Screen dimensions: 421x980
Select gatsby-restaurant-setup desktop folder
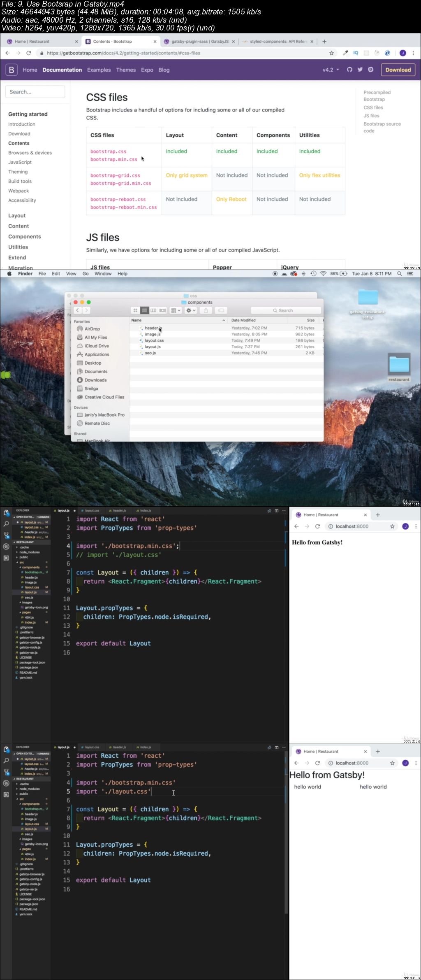368,304
